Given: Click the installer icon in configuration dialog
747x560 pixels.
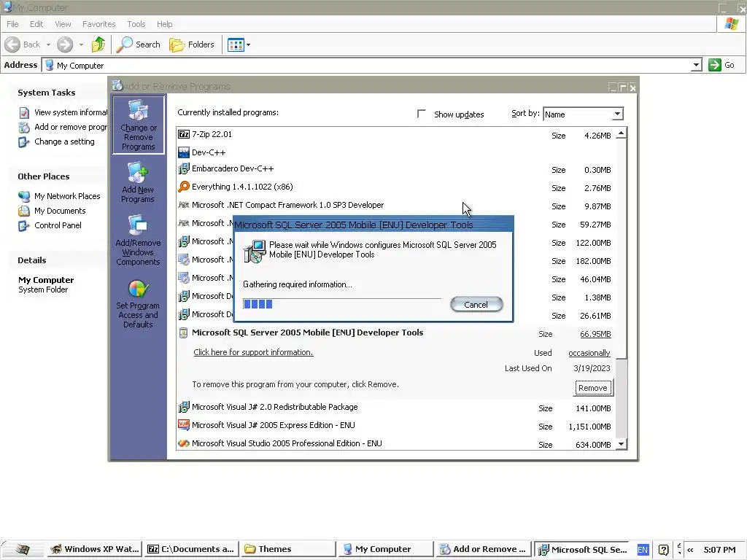Looking at the screenshot, I should (255, 251).
